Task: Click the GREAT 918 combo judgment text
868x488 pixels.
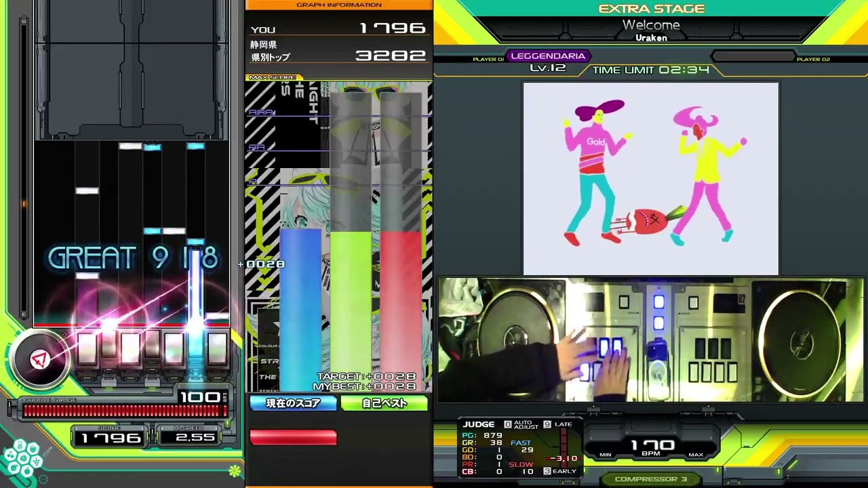Action: tap(133, 258)
